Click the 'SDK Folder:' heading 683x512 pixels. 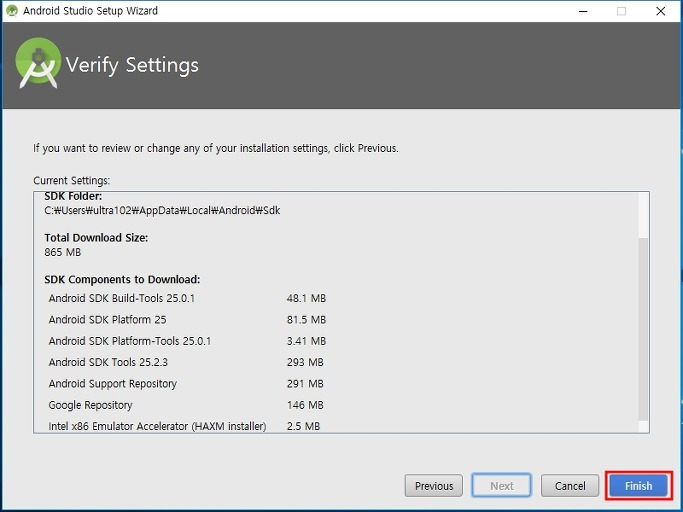click(x=73, y=196)
